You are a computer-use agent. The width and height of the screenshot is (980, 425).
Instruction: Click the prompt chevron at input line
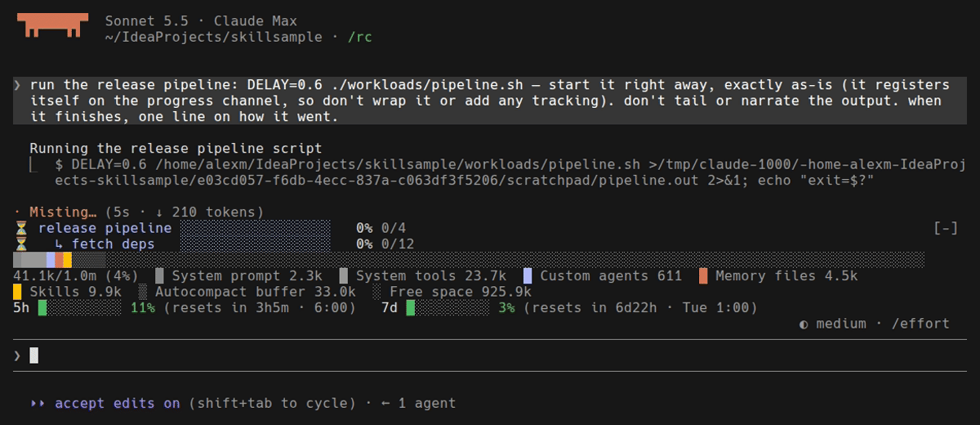click(x=17, y=356)
